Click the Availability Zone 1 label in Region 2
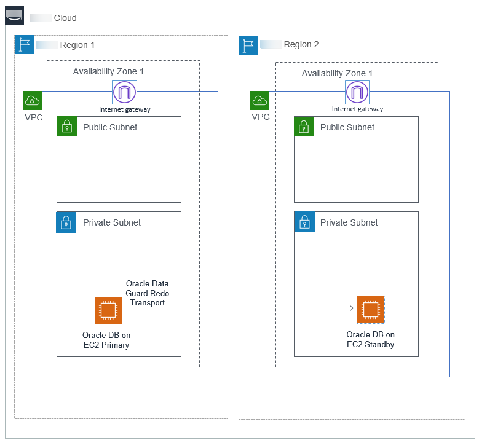This screenshot has height=448, width=479. [337, 74]
